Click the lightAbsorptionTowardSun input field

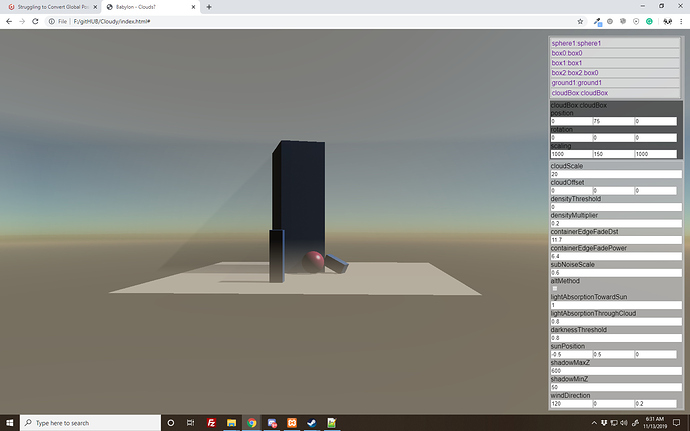tap(616, 305)
